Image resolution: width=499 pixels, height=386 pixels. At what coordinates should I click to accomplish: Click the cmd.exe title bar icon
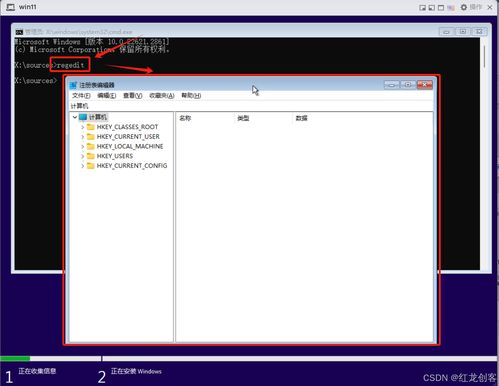[19, 32]
